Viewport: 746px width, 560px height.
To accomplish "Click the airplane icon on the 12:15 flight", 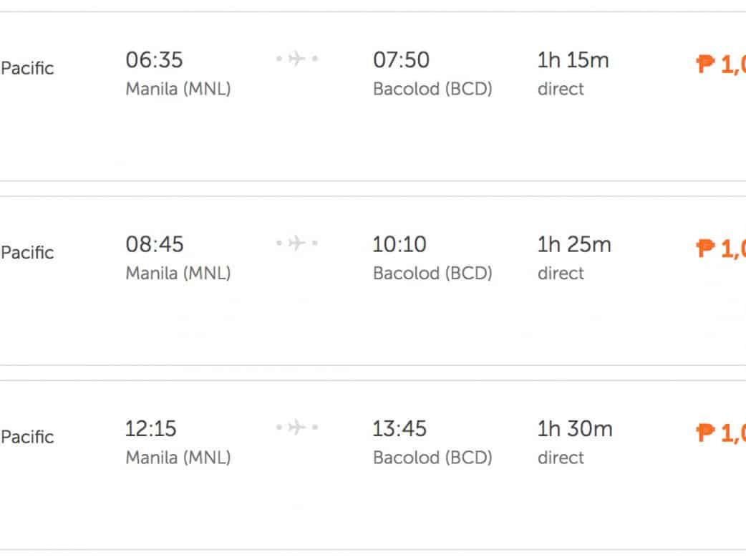I will tap(297, 428).
